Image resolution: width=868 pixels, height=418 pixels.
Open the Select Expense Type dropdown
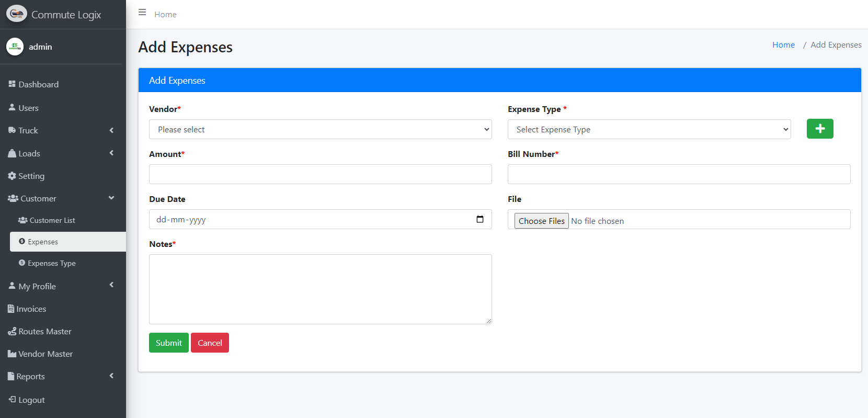pos(648,129)
